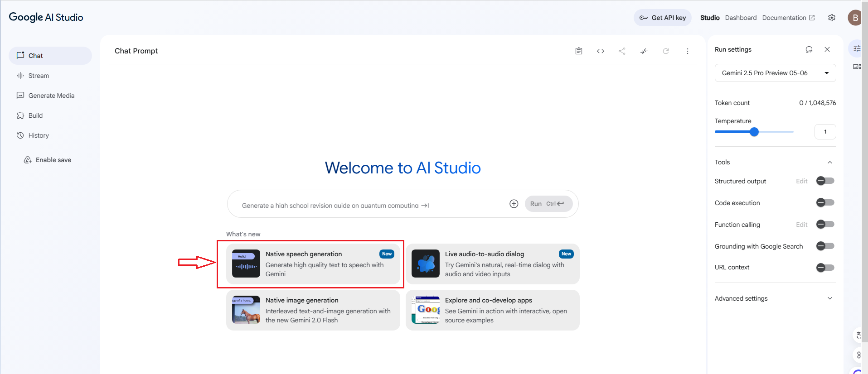The height and width of the screenshot is (374, 868).
Task: Open the Build section
Action: tap(50, 115)
